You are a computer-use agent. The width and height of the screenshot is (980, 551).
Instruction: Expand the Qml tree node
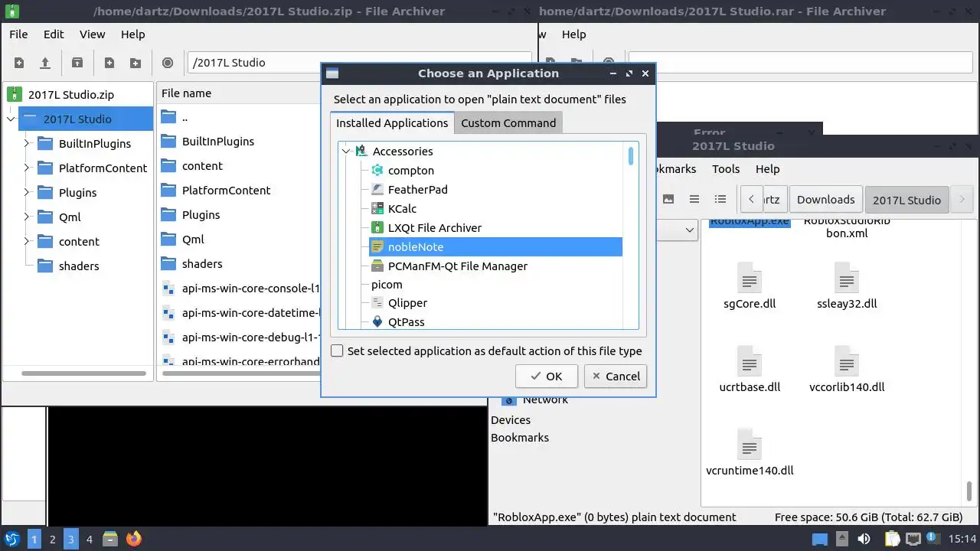27,217
